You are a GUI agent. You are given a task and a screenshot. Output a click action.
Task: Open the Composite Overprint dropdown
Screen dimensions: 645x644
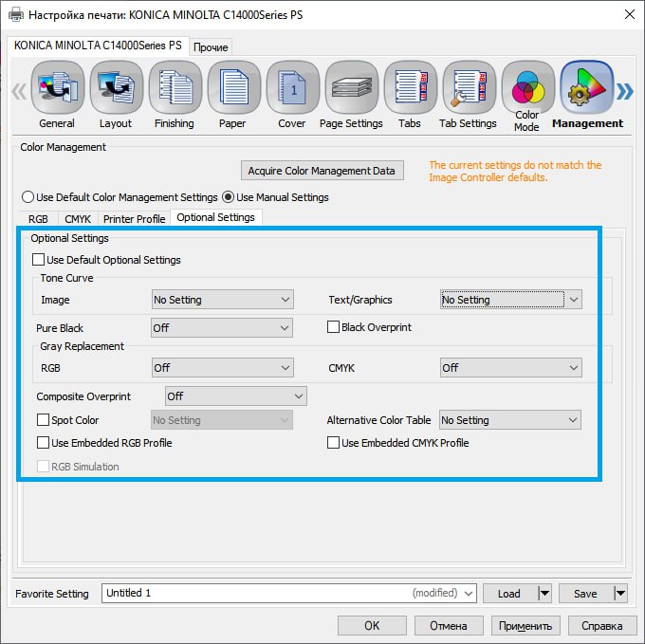[x=235, y=396]
